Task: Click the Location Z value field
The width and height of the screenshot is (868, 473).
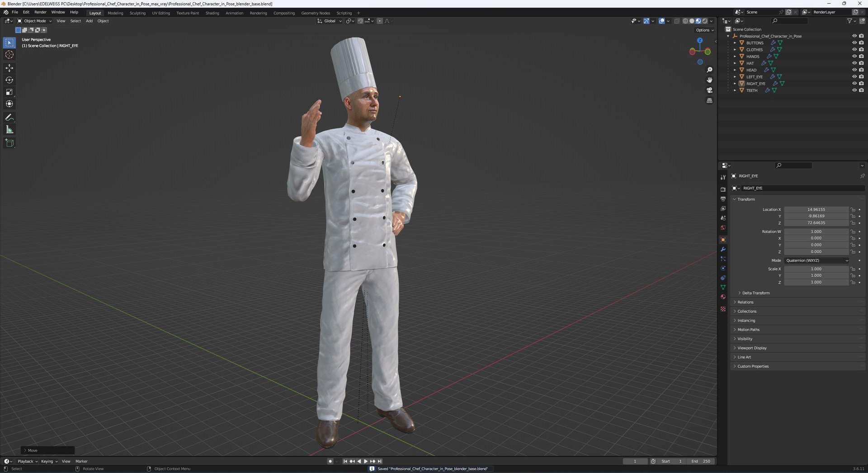Action: pos(816,223)
